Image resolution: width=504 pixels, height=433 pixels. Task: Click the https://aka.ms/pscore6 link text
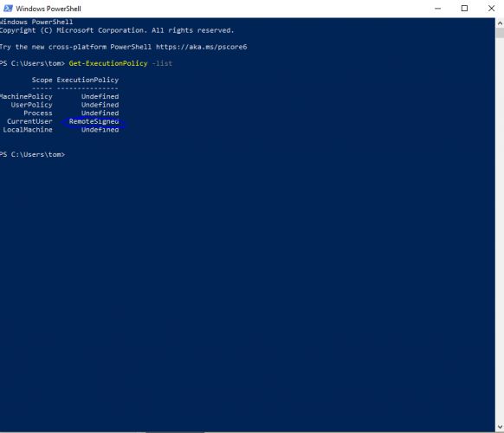[x=202, y=47]
